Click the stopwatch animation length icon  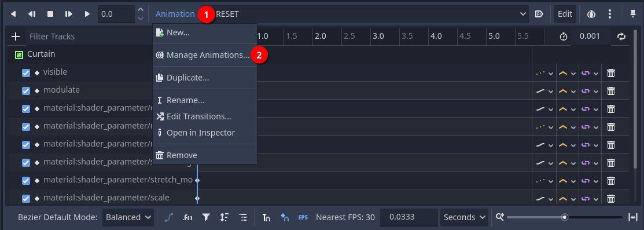[x=564, y=36]
